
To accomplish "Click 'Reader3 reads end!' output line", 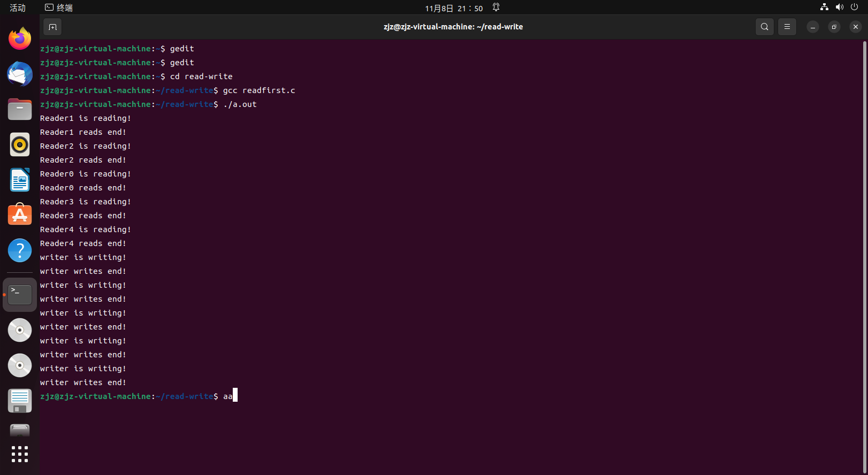I will pos(83,216).
